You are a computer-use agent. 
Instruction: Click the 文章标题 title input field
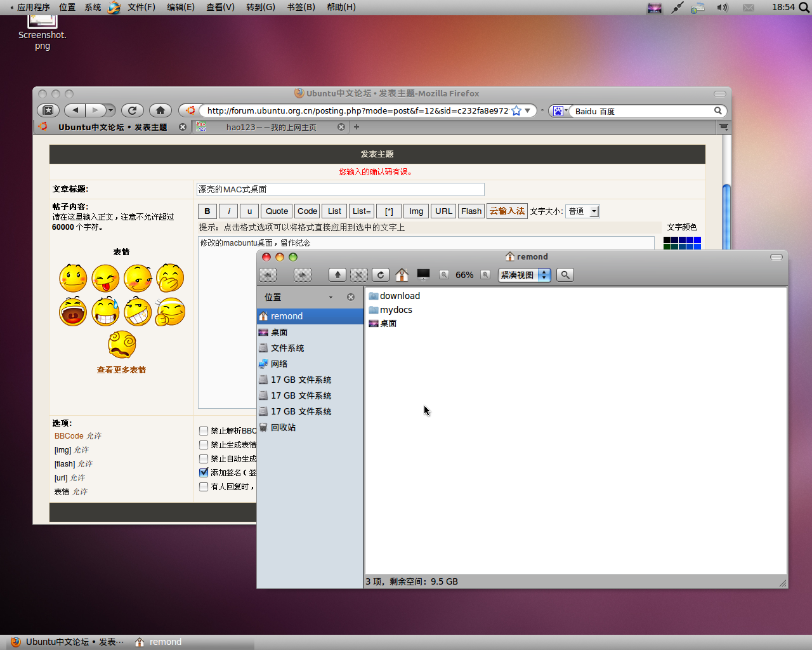[x=341, y=189]
